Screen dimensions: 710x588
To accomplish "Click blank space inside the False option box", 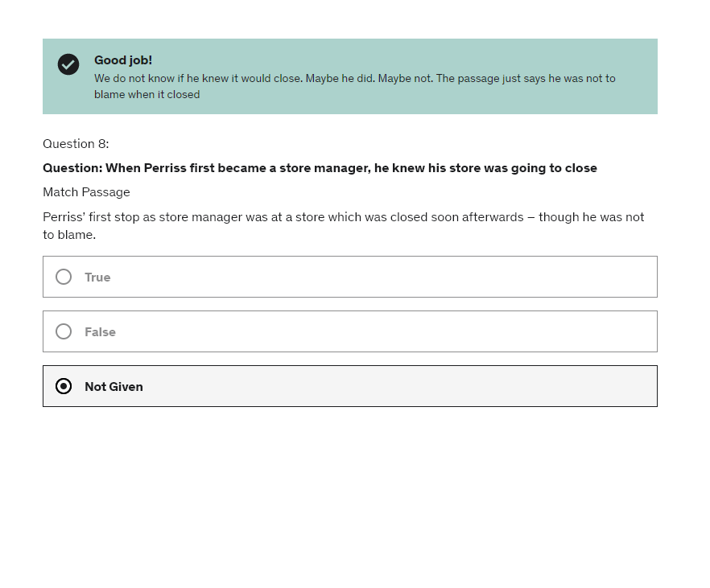I will coord(402,331).
